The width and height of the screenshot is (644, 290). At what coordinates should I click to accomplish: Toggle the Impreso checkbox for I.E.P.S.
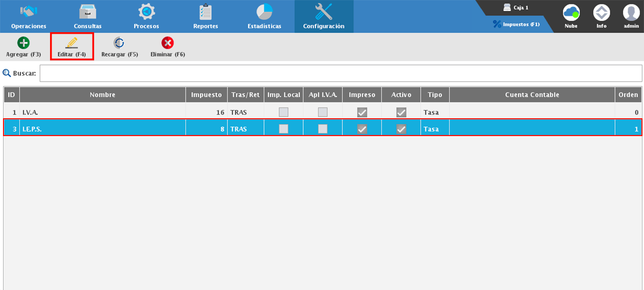362,129
